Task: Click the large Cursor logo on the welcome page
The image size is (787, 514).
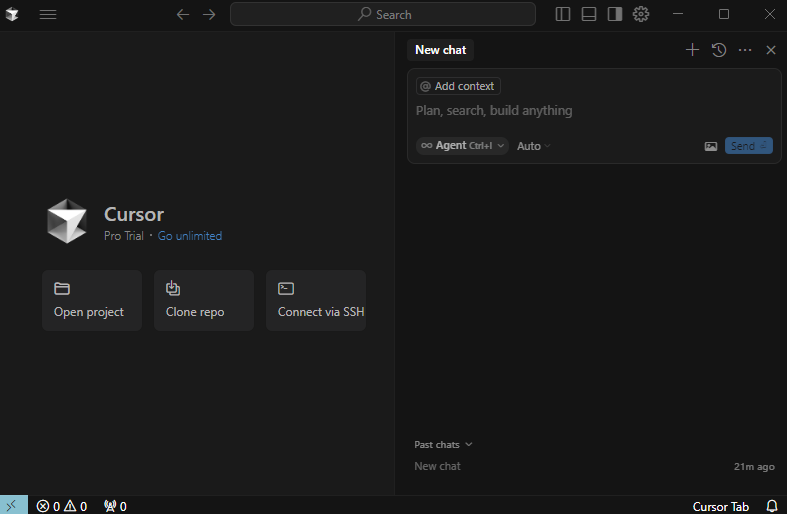Action: 67,221
